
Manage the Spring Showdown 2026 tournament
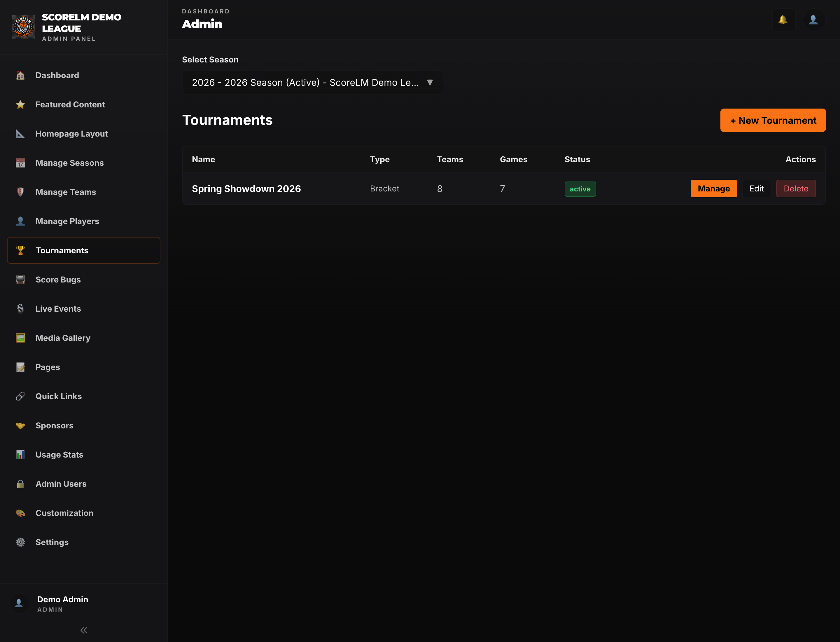click(x=713, y=189)
